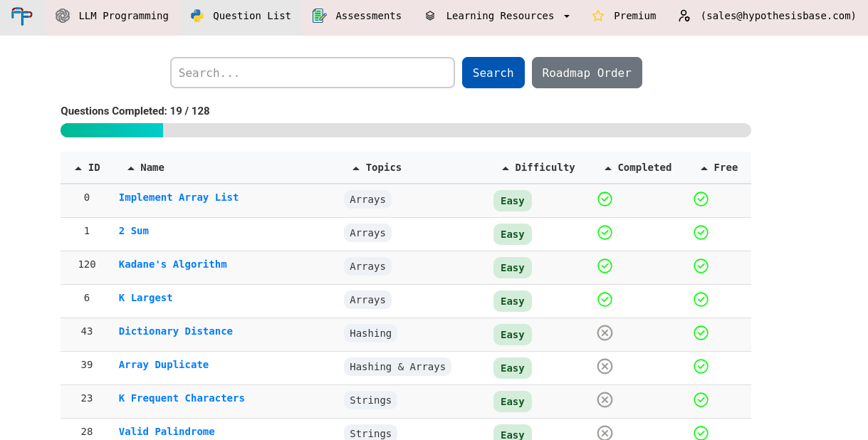The width and height of the screenshot is (868, 440).
Task: Open the LLM Programming nav item
Action: (x=113, y=16)
